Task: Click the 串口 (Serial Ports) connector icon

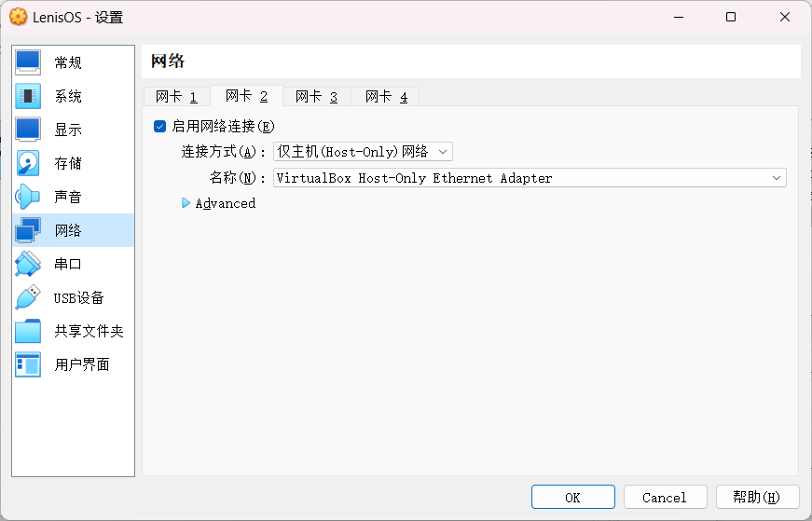Action: (28, 264)
